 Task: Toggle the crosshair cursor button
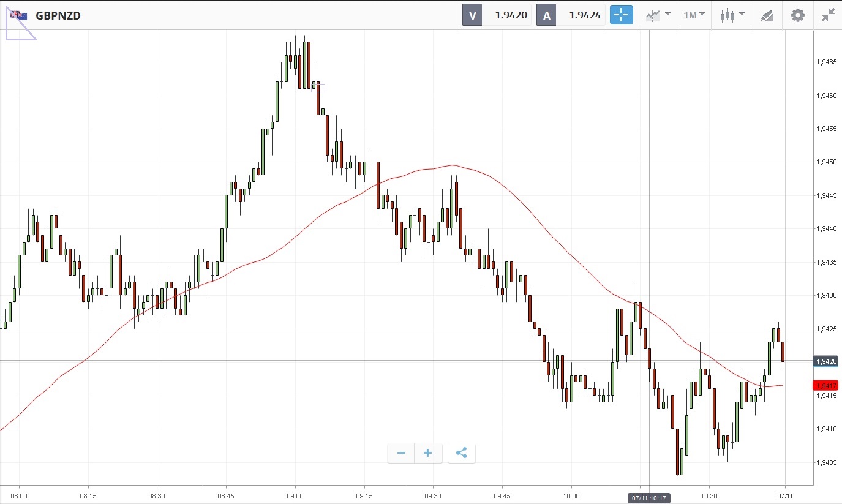[x=621, y=15]
